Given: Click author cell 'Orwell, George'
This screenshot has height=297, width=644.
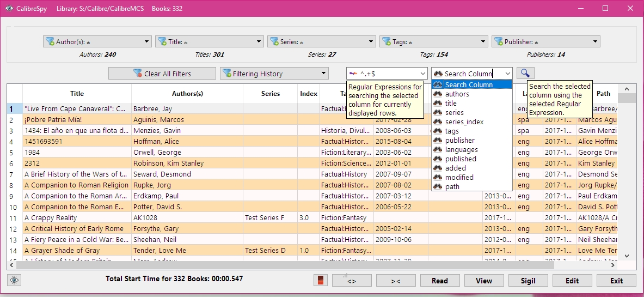Looking at the screenshot, I should pos(187,152).
